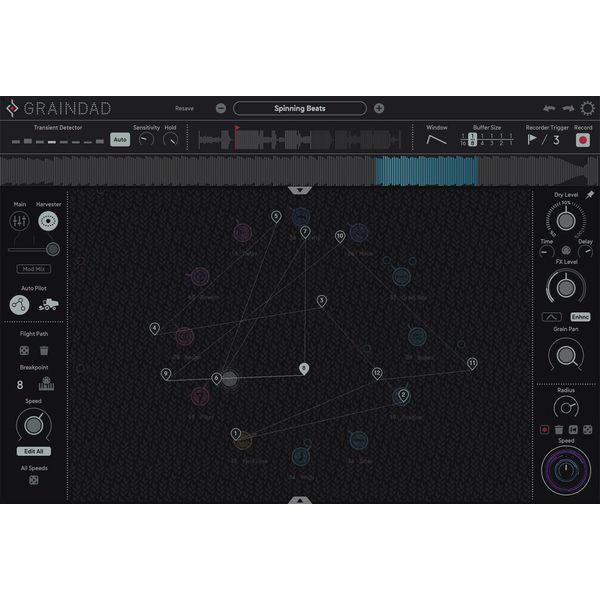Go to the next preset with plus

coord(379,108)
